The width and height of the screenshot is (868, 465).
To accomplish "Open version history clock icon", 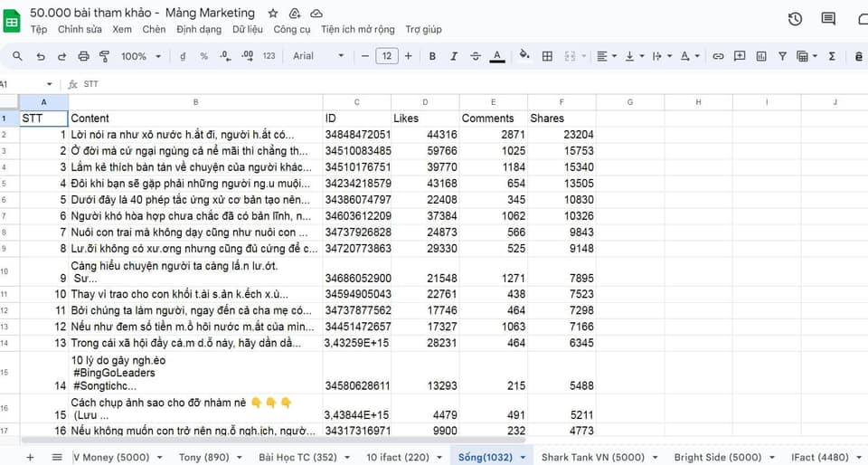I will click(795, 18).
